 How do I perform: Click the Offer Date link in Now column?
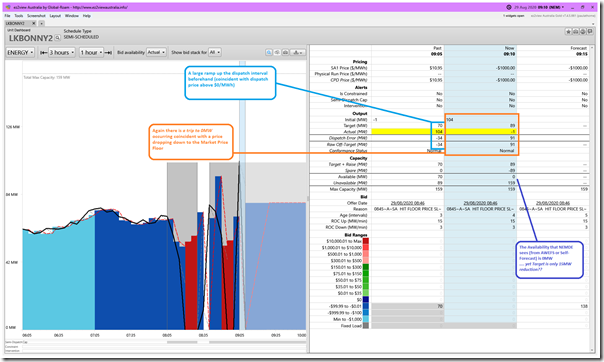[480, 203]
